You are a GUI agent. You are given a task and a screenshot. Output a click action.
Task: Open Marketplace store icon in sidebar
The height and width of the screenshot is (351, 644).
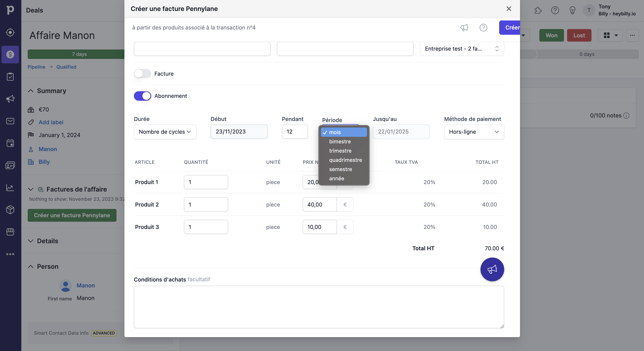10,232
